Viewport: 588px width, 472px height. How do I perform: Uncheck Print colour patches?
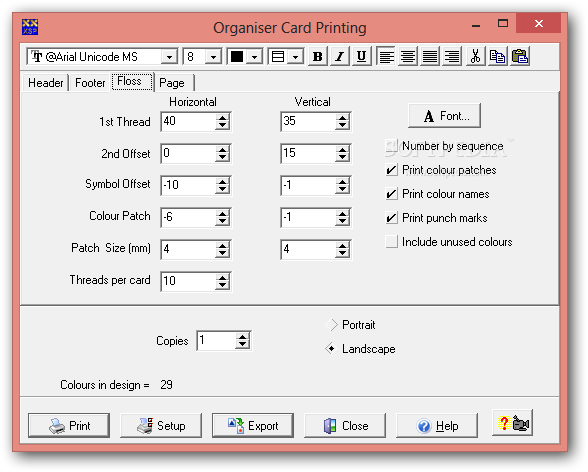click(392, 170)
